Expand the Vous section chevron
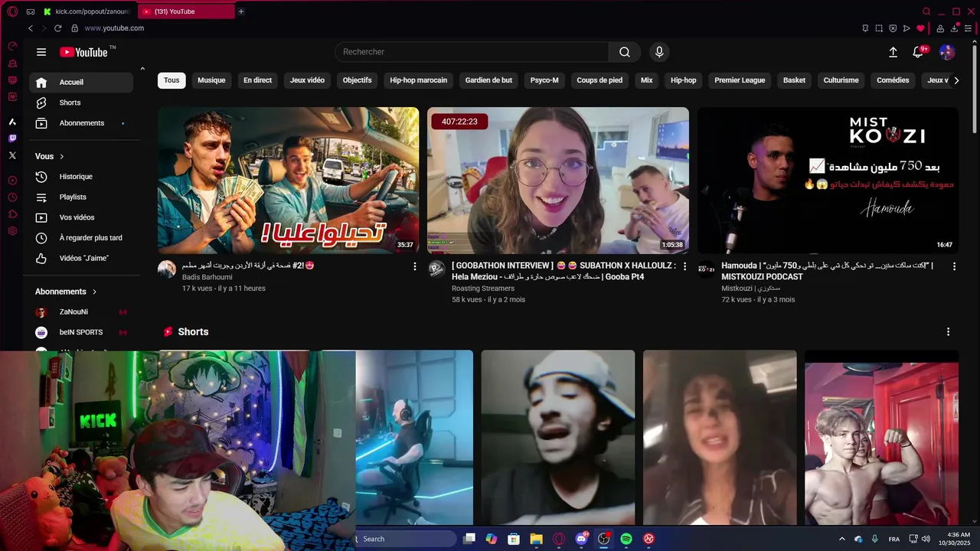 click(61, 157)
